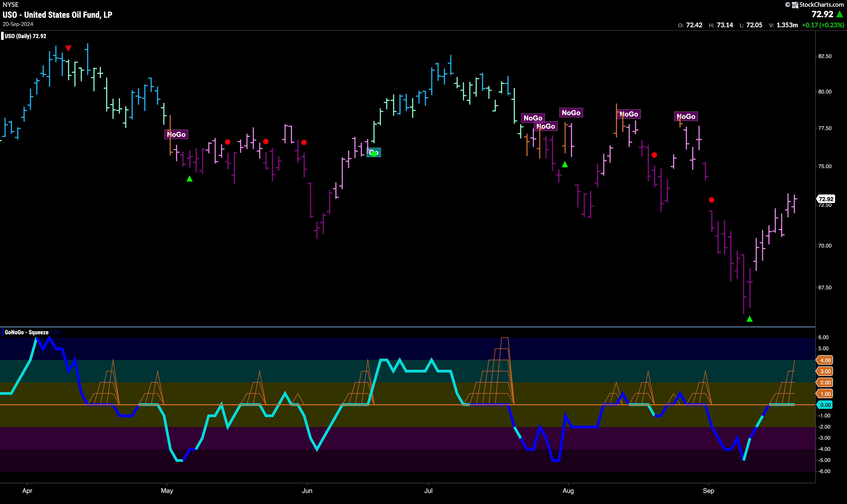Click the red dot marker just before June
The height and width of the screenshot is (504, 847).
(x=304, y=142)
